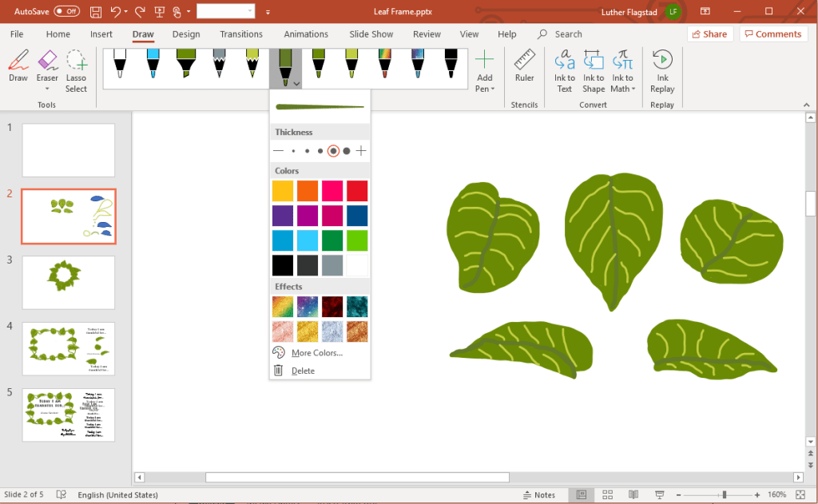Open the selected green pen's dropdown arrow
This screenshot has width=818, height=504.
click(296, 83)
